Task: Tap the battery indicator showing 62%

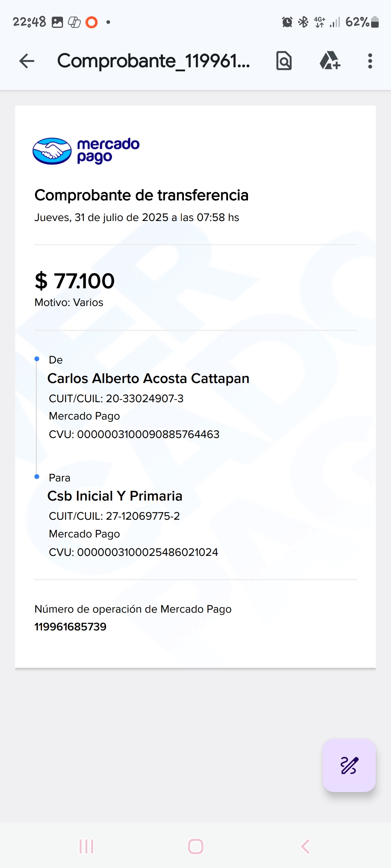Action: click(x=362, y=22)
